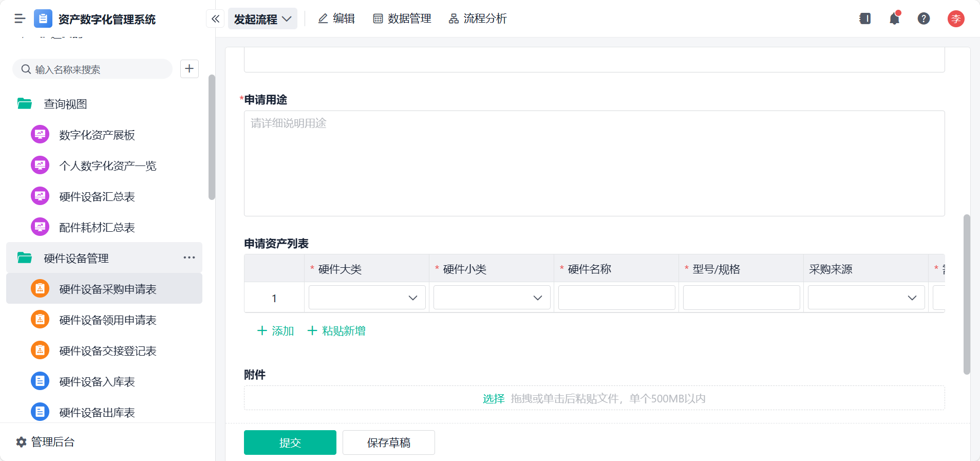The image size is (980, 461).
Task: Open the notification bell
Action: pyautogui.click(x=894, y=19)
